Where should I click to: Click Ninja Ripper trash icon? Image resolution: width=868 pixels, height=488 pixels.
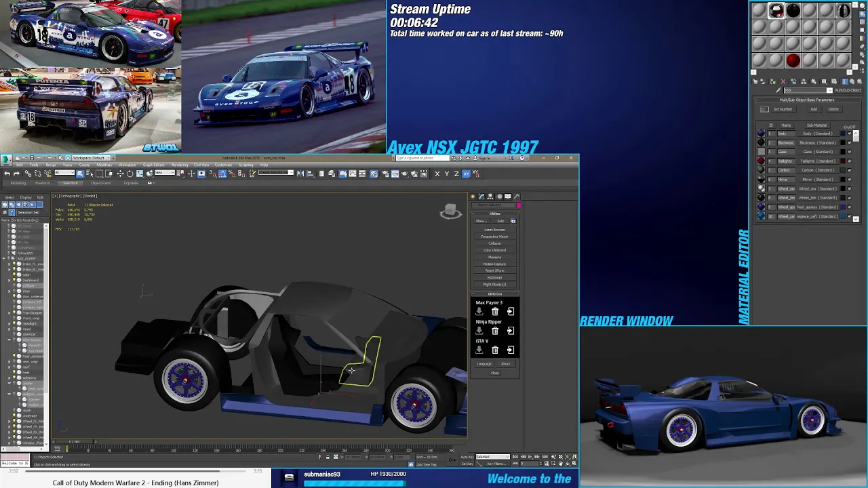click(x=495, y=331)
